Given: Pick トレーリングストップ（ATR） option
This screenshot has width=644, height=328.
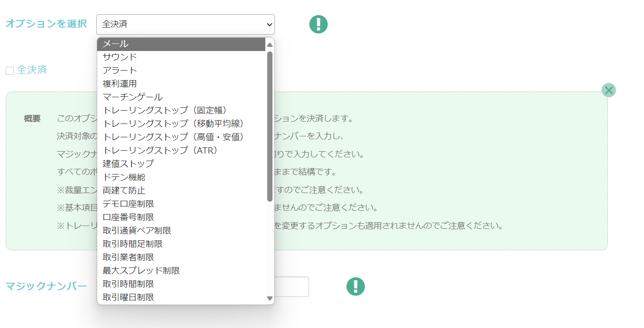Looking at the screenshot, I should point(181,151).
